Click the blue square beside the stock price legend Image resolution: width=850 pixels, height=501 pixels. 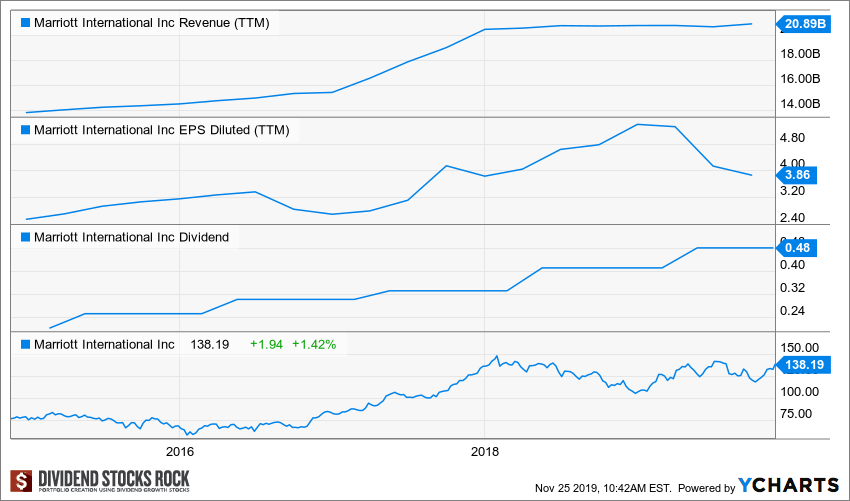click(x=26, y=344)
